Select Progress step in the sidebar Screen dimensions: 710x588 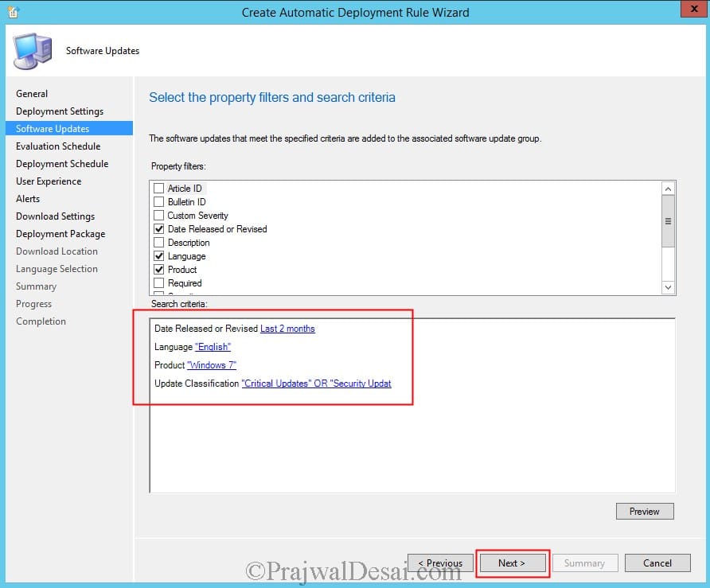click(x=33, y=304)
